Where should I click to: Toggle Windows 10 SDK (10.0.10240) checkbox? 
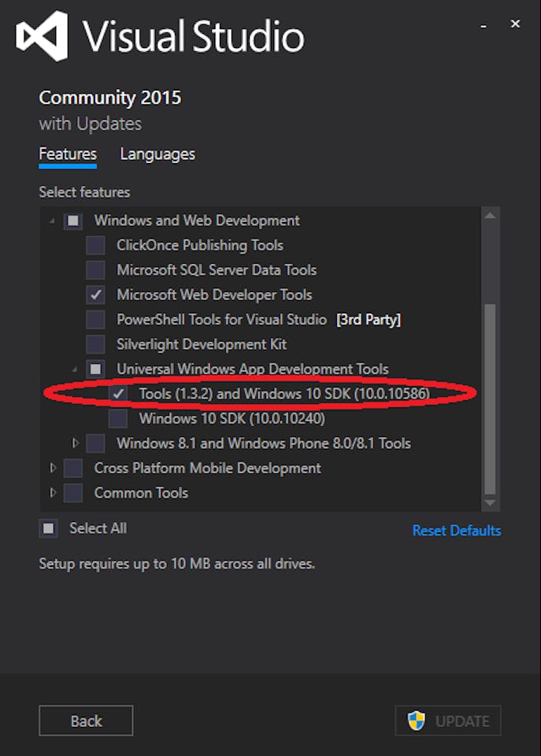click(x=117, y=418)
